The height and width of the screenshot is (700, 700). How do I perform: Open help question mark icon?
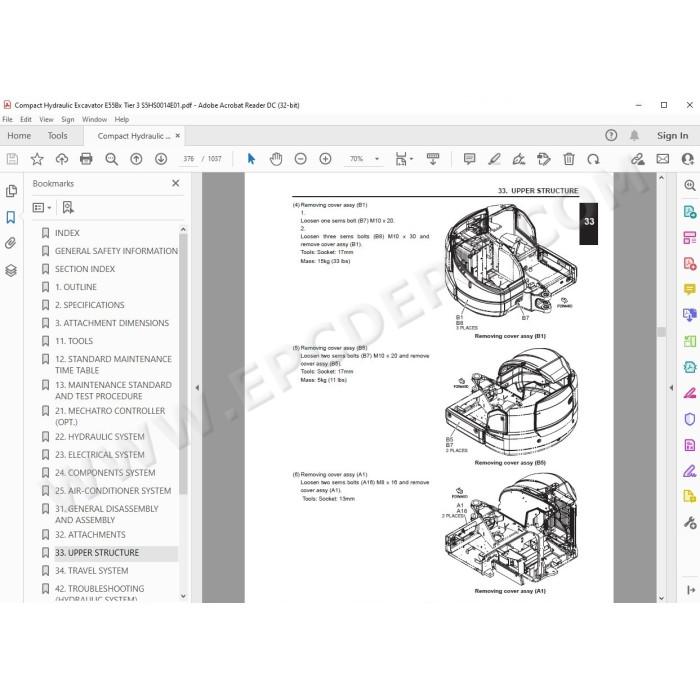tap(611, 135)
